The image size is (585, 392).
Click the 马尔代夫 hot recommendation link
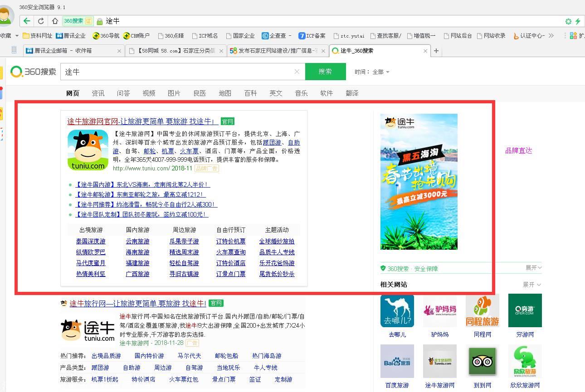[189, 356]
